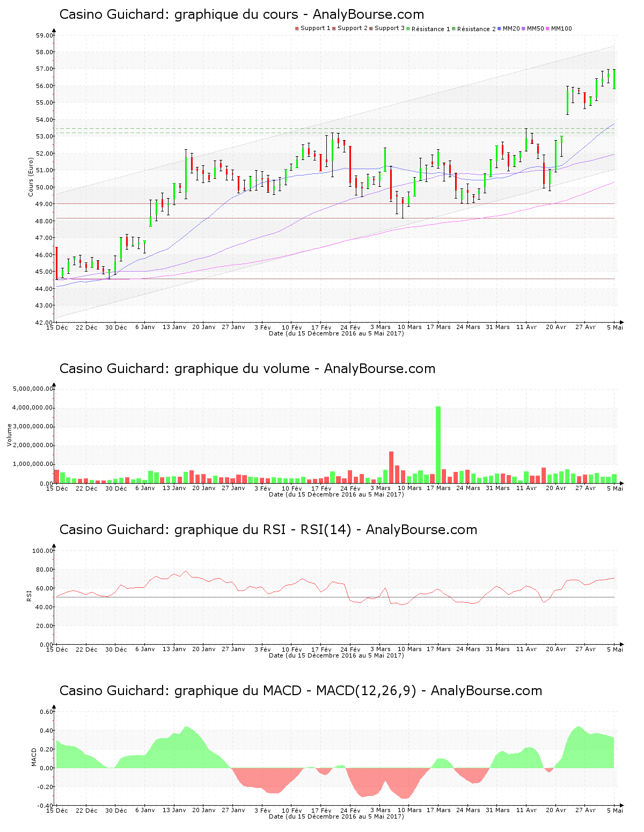The width and height of the screenshot is (644, 832).
Task: Click the 'graphique du RSI - RSI(14)' title
Action: (268, 530)
